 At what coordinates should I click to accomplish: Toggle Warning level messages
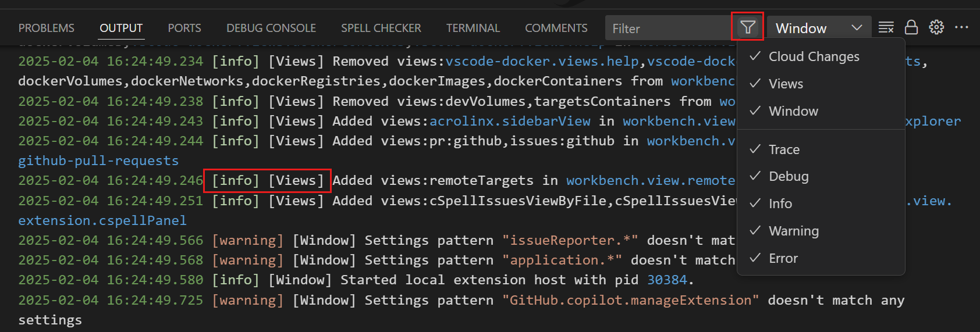tap(793, 231)
